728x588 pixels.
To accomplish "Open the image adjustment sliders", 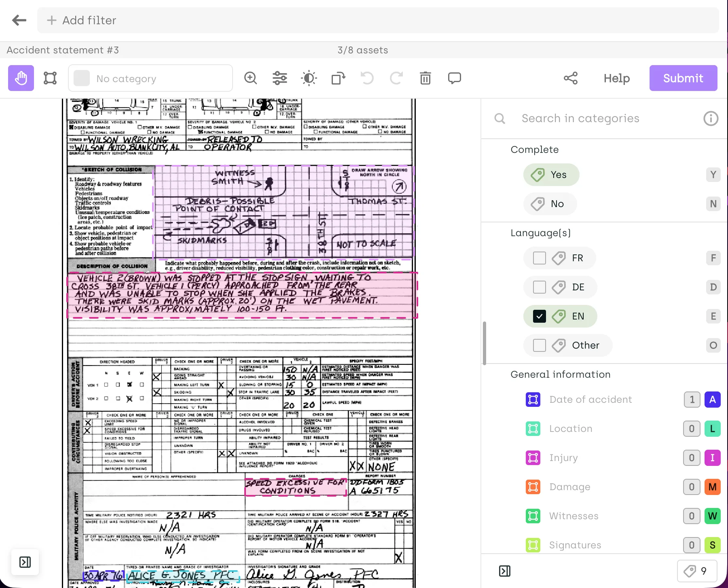I will [280, 78].
